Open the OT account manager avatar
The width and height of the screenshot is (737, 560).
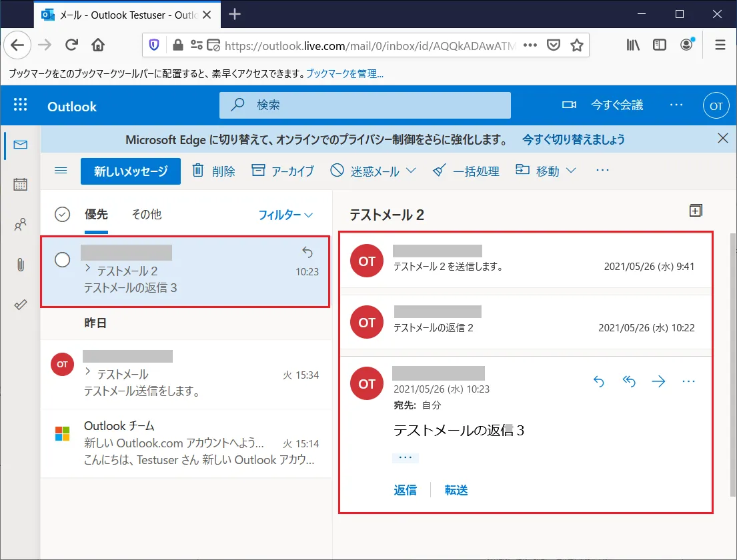coord(716,106)
